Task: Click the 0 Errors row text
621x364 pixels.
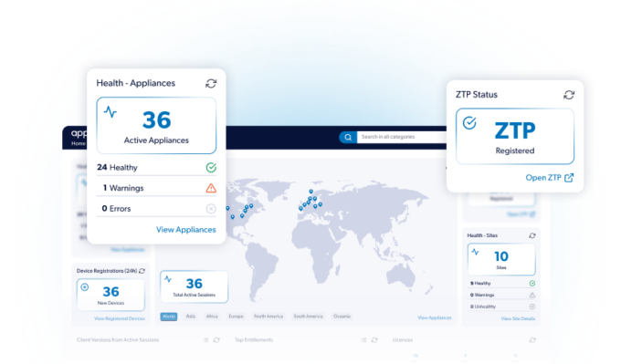Action: click(x=116, y=209)
